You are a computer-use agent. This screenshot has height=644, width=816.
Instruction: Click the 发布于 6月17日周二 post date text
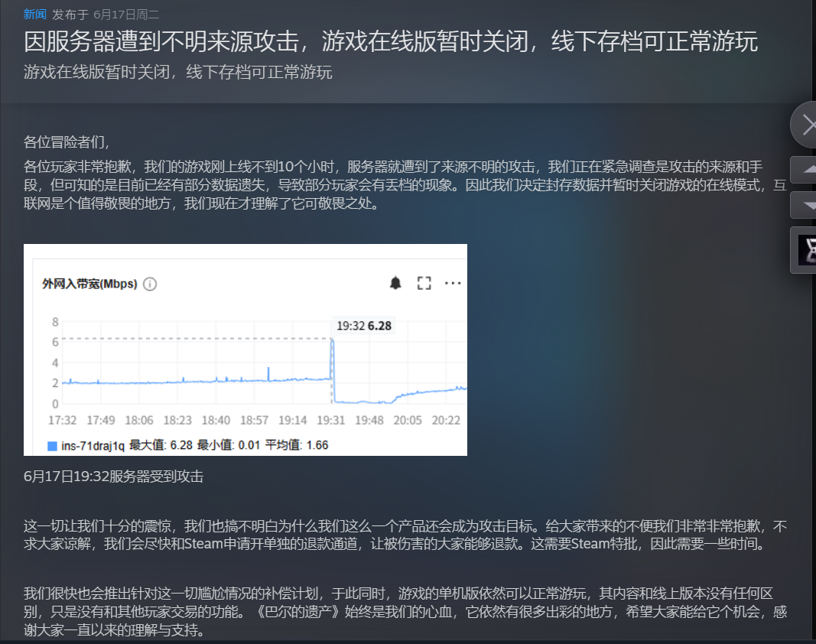(x=106, y=14)
